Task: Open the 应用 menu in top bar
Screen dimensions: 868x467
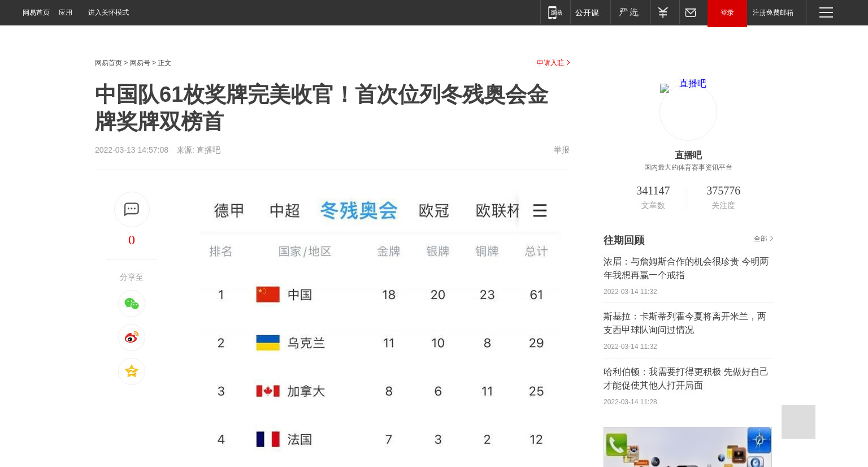Action: [x=66, y=12]
